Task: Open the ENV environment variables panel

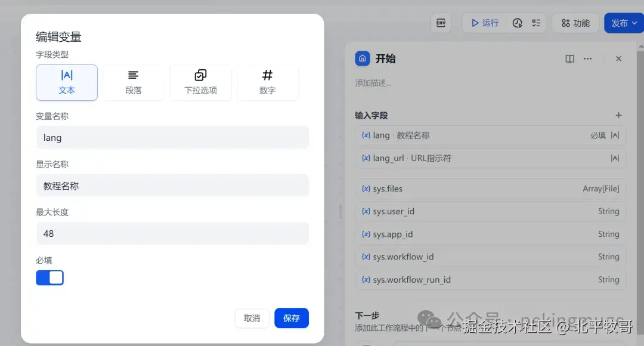Action: coord(441,23)
